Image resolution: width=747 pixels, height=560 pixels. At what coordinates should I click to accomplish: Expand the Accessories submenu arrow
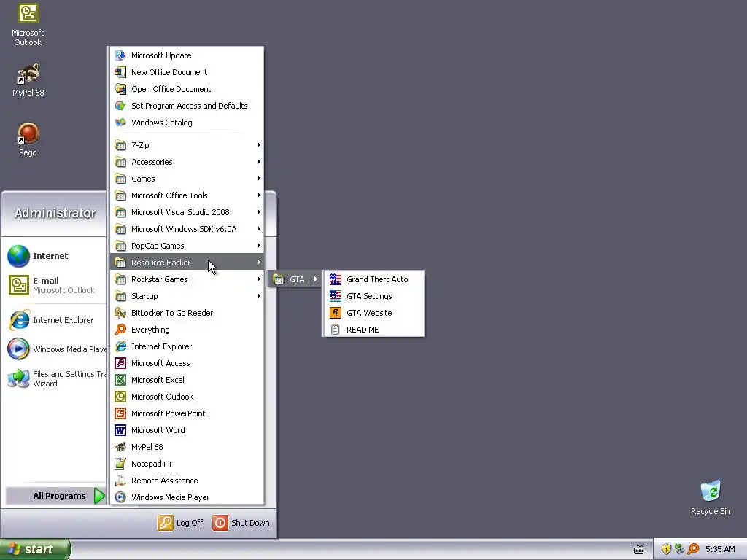coord(259,162)
